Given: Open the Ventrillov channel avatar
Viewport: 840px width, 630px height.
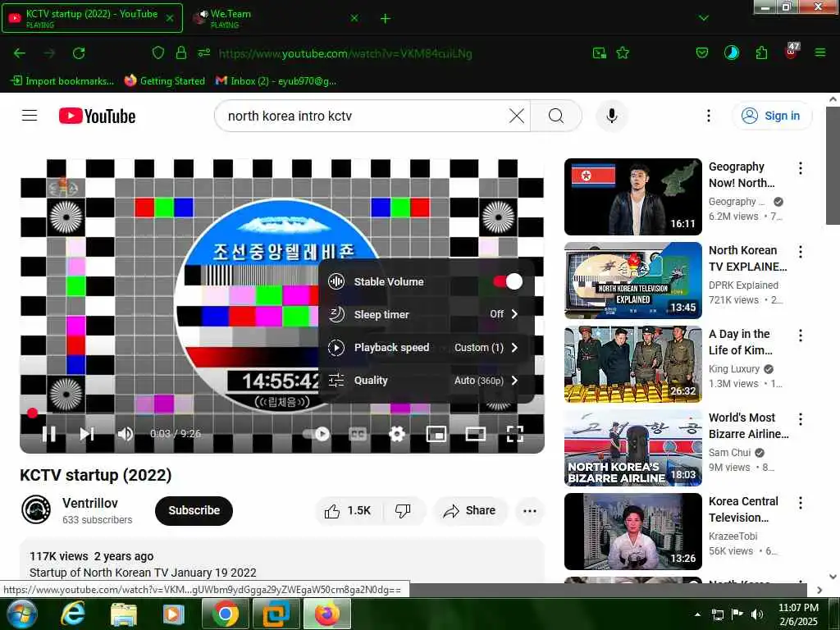Looking at the screenshot, I should pyautogui.click(x=36, y=509).
